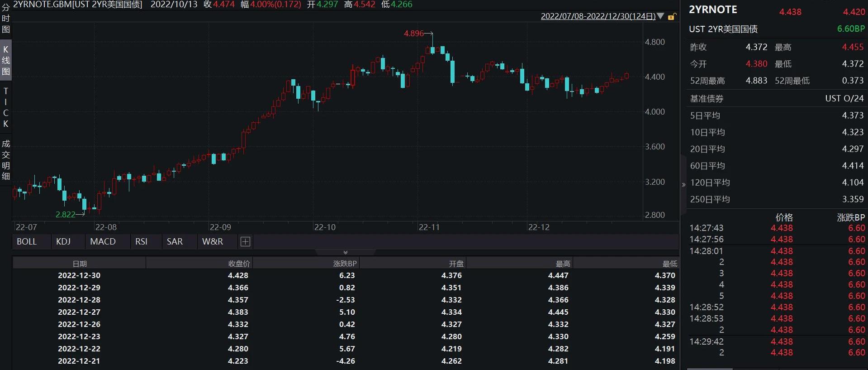This screenshot has width=868, height=370.
Task: Click the 4.896 high marker on chart
Action: coord(414,34)
